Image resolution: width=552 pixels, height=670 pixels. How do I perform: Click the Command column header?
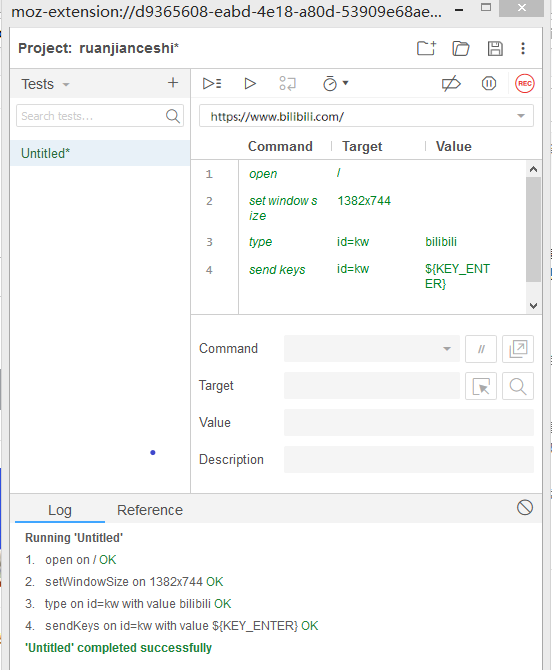tap(280, 147)
